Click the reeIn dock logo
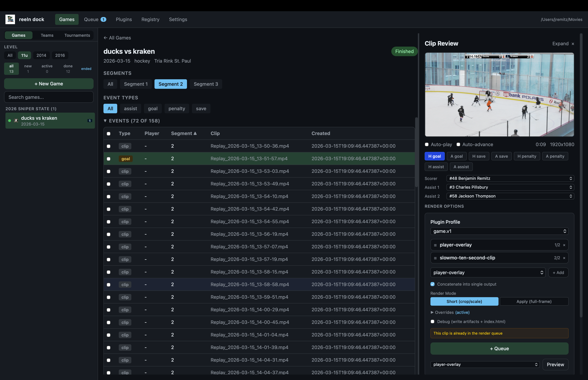The height and width of the screenshot is (380, 588). (10, 19)
